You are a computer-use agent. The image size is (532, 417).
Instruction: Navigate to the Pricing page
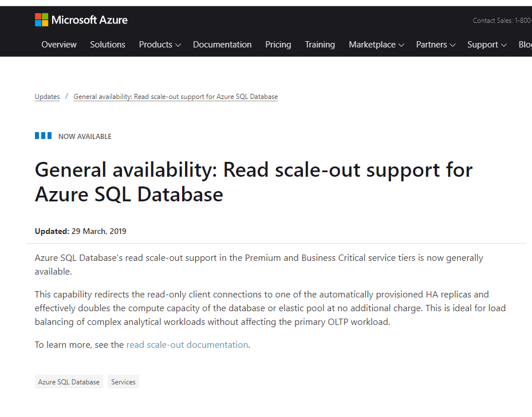click(278, 45)
